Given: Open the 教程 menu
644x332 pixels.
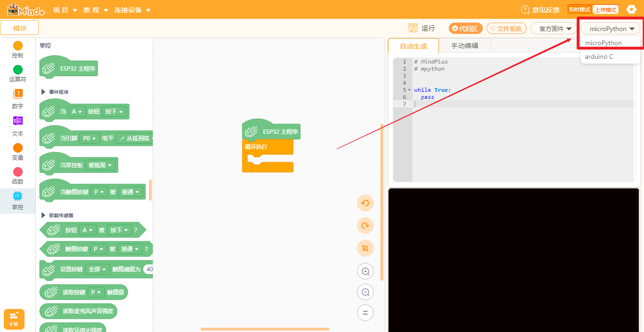Looking at the screenshot, I should (x=96, y=10).
